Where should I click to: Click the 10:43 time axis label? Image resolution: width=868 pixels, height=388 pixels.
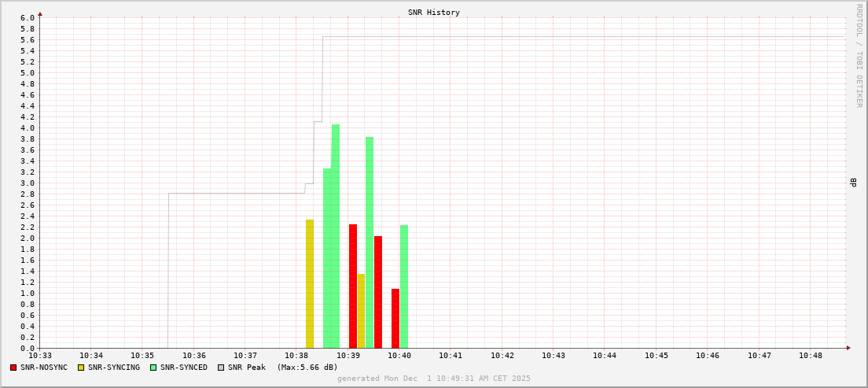(x=554, y=356)
